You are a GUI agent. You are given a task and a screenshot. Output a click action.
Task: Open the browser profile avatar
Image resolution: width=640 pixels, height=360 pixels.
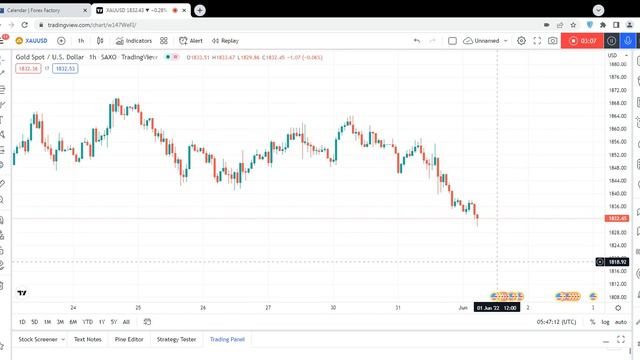coord(629,25)
